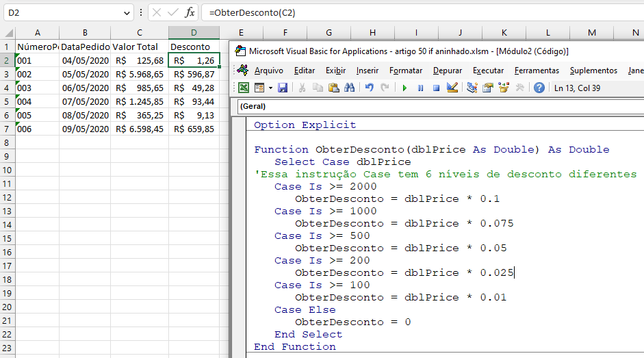Click cell containing R$ 5.968,65
Screen dimensions: 644x358
coord(140,75)
